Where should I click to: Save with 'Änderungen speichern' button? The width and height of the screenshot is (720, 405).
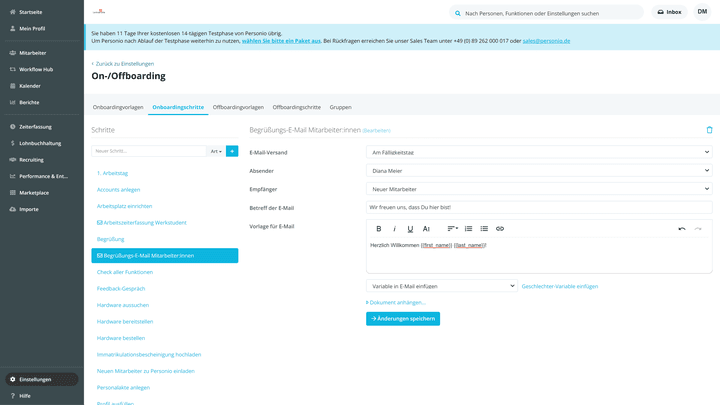click(403, 319)
